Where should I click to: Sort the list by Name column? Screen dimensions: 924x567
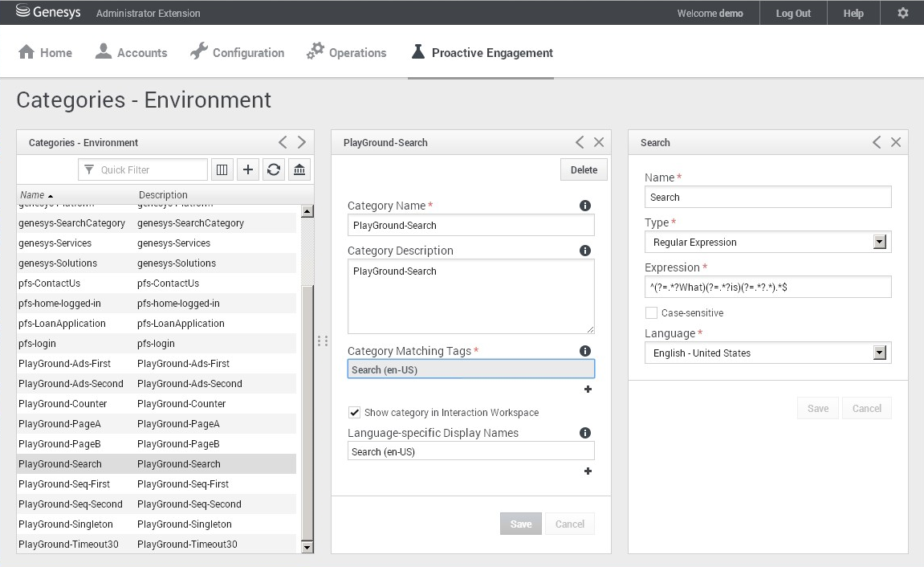(33, 195)
